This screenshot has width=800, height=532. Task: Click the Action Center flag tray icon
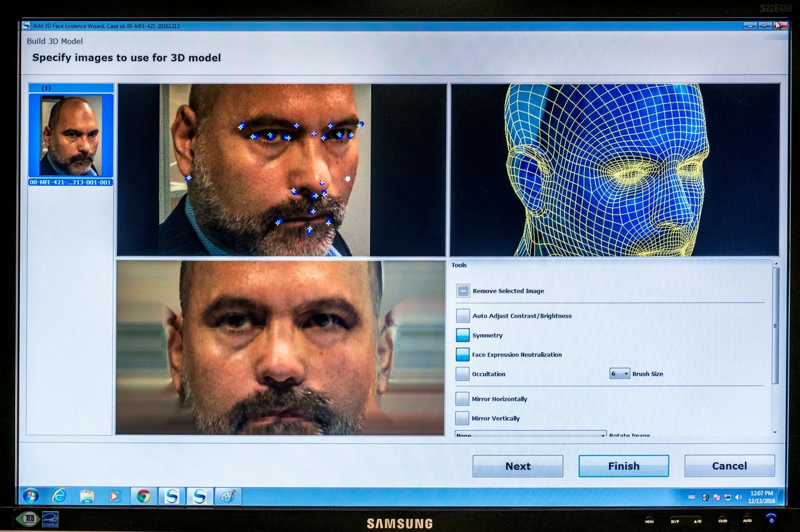point(716,497)
